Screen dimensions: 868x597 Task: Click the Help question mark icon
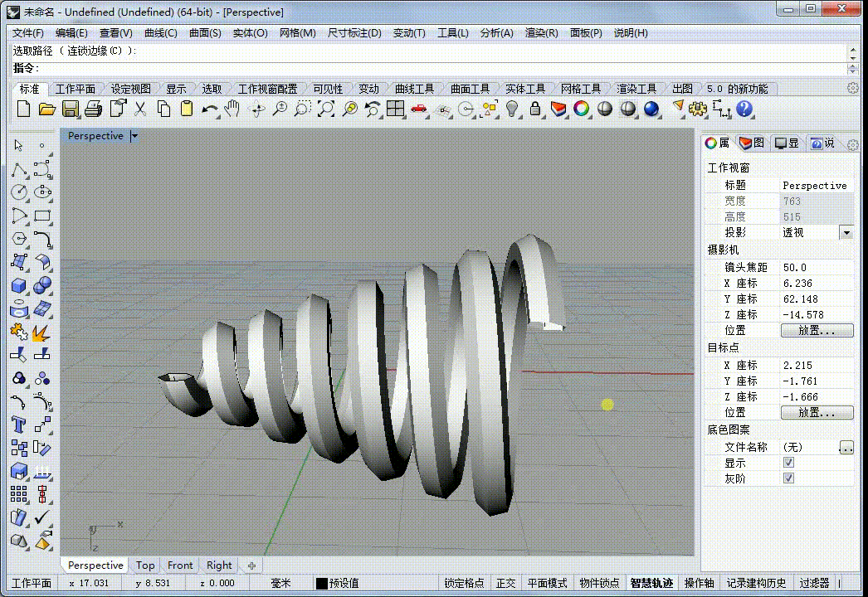click(x=744, y=109)
